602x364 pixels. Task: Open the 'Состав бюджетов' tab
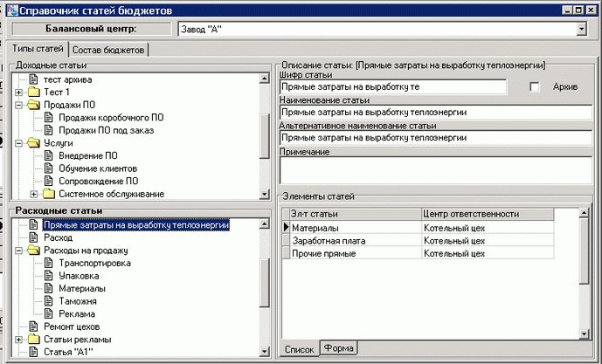coord(108,50)
